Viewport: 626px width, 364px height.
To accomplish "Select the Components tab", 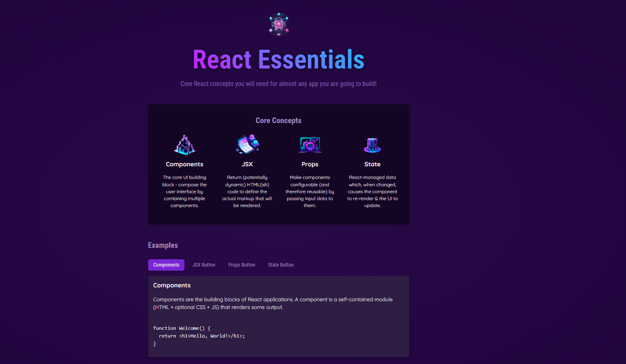I will [166, 265].
